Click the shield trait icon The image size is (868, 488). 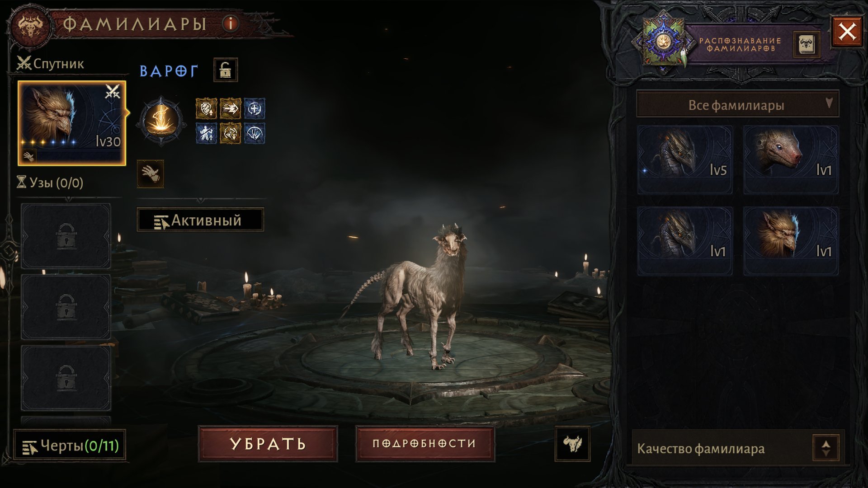206,109
